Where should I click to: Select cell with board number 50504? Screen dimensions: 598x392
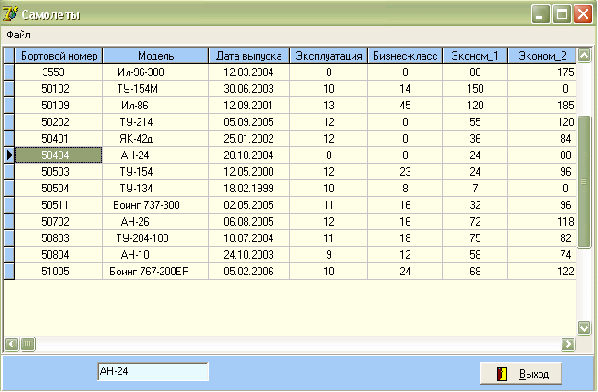coord(59,188)
